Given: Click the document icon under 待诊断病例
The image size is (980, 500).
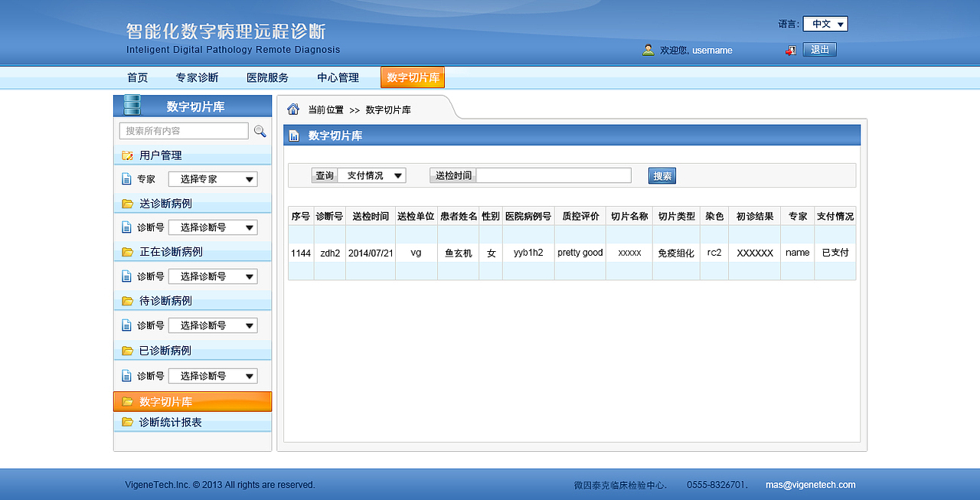Looking at the screenshot, I should click(127, 325).
